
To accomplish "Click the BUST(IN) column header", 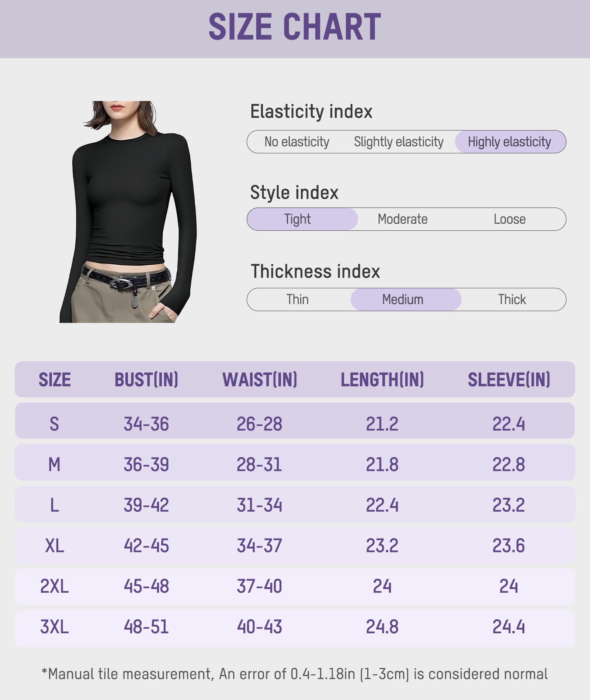I will point(146,380).
